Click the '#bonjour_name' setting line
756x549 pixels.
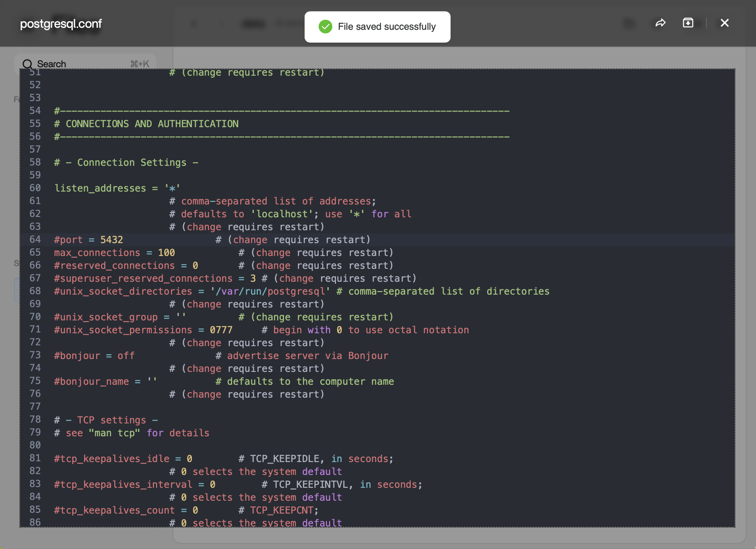coord(105,381)
